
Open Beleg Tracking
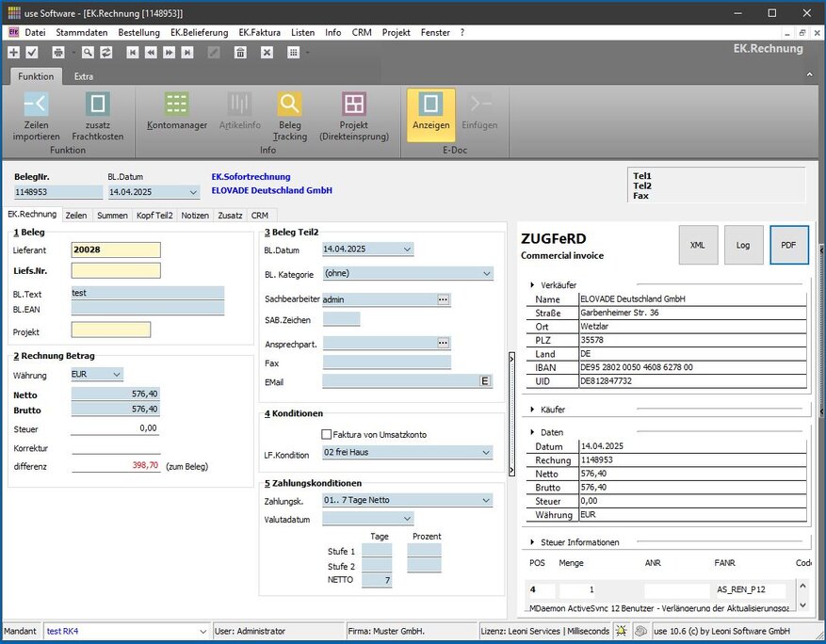point(289,104)
